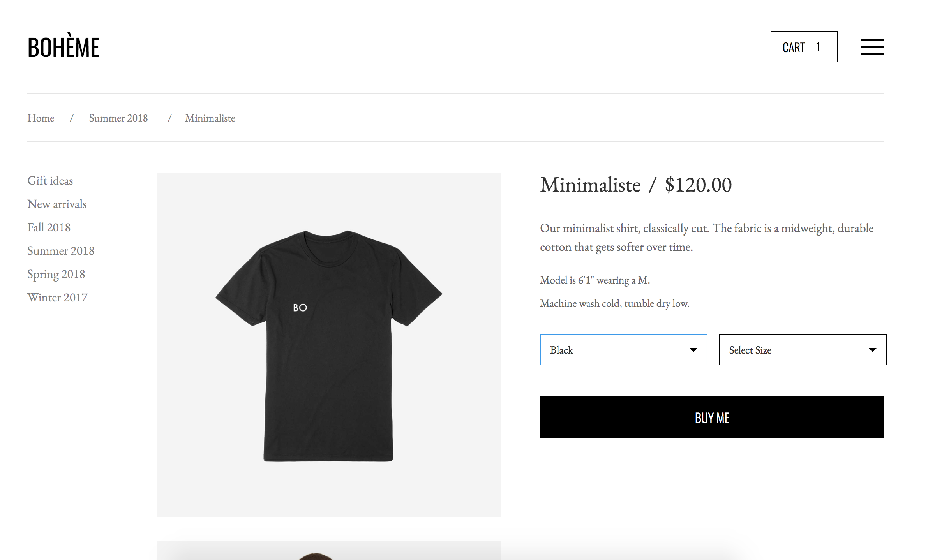Open the Black color dropdown

click(x=623, y=350)
